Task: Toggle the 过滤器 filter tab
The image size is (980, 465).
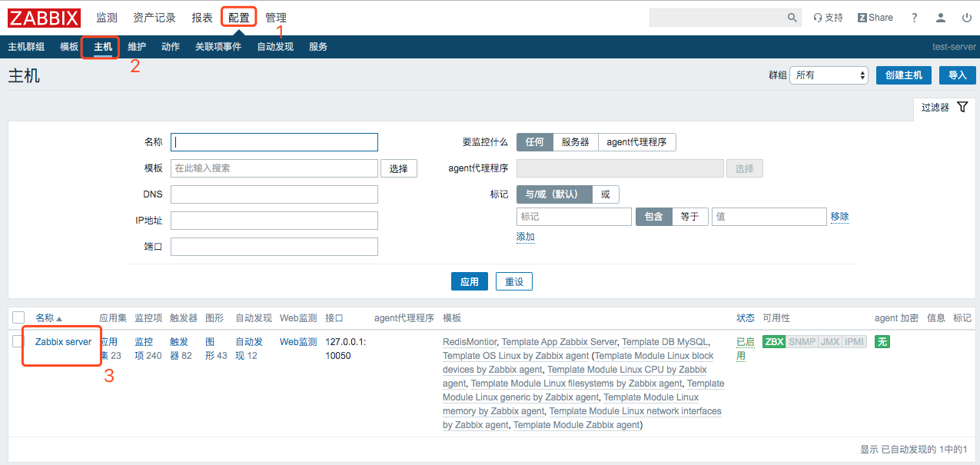Action: point(945,108)
